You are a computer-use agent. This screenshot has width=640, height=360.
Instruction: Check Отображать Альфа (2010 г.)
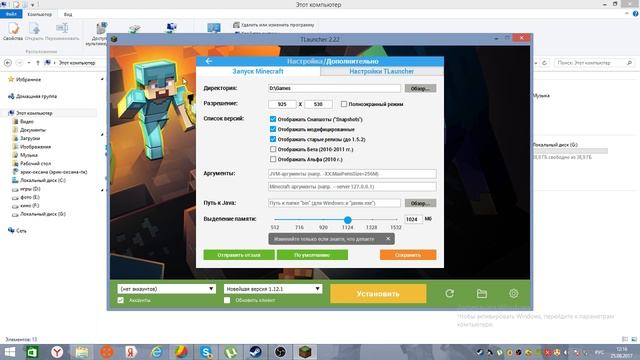(x=273, y=159)
